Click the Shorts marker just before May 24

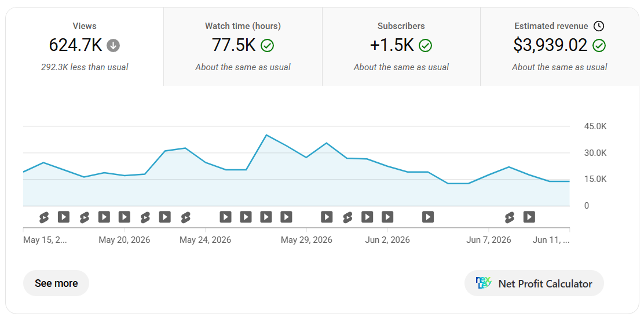pyautogui.click(x=185, y=217)
